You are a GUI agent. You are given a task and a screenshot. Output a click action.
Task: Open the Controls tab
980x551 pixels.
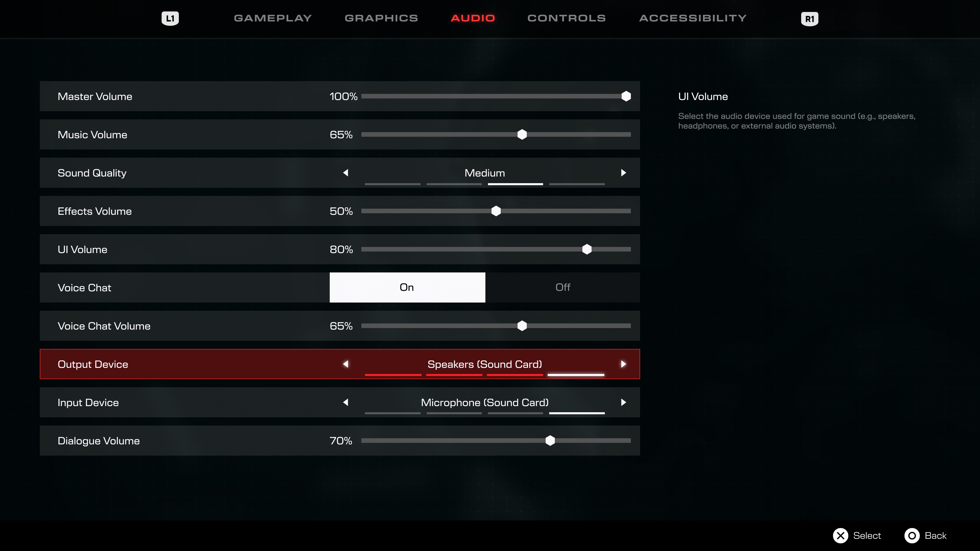coord(566,18)
